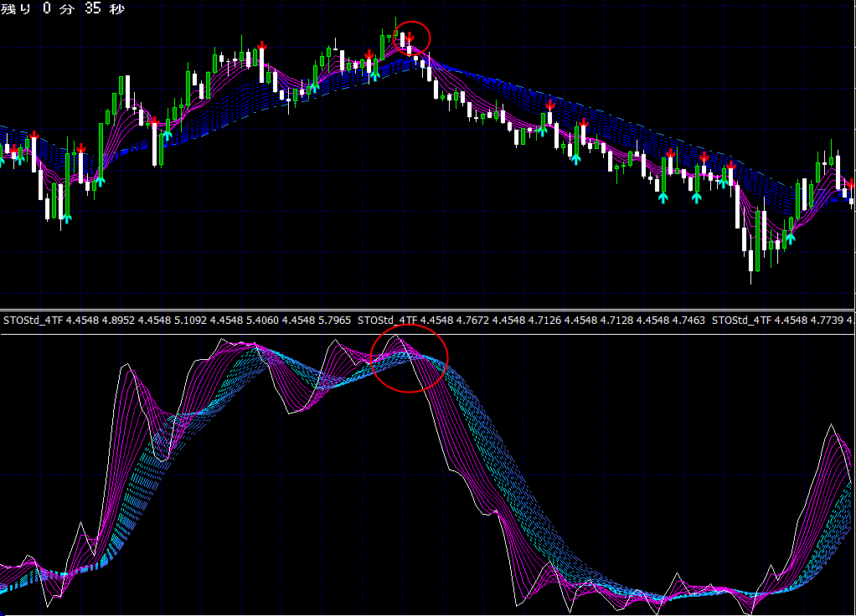Click the indicator value 4.7128
856x616 pixels.
(616, 321)
